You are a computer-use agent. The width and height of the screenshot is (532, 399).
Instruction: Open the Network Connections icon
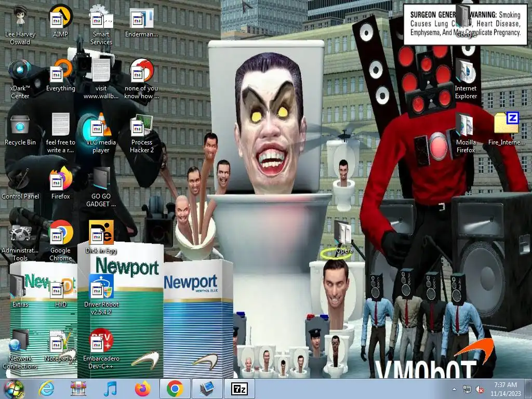(x=20, y=349)
